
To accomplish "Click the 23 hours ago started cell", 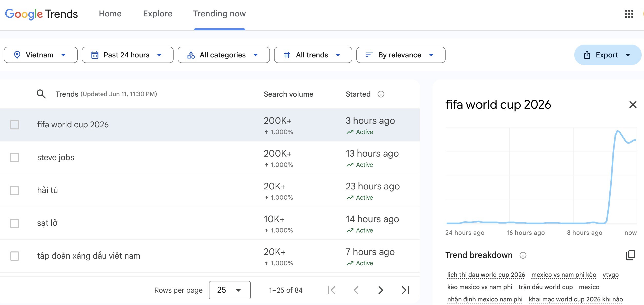I will 373,186.
